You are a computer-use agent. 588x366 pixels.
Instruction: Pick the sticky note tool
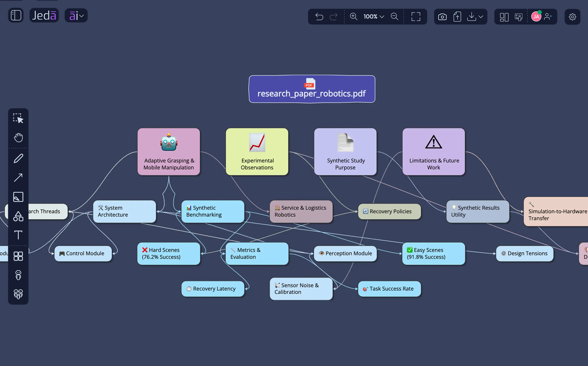pyautogui.click(x=18, y=197)
